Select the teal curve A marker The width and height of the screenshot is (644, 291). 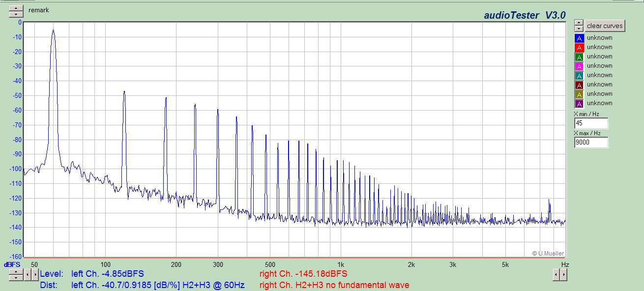579,75
